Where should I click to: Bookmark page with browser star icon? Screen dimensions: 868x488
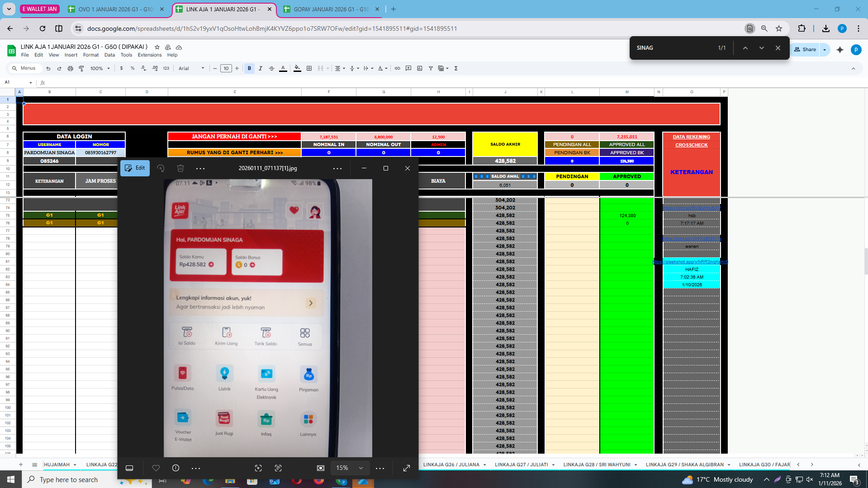pyautogui.click(x=779, y=28)
